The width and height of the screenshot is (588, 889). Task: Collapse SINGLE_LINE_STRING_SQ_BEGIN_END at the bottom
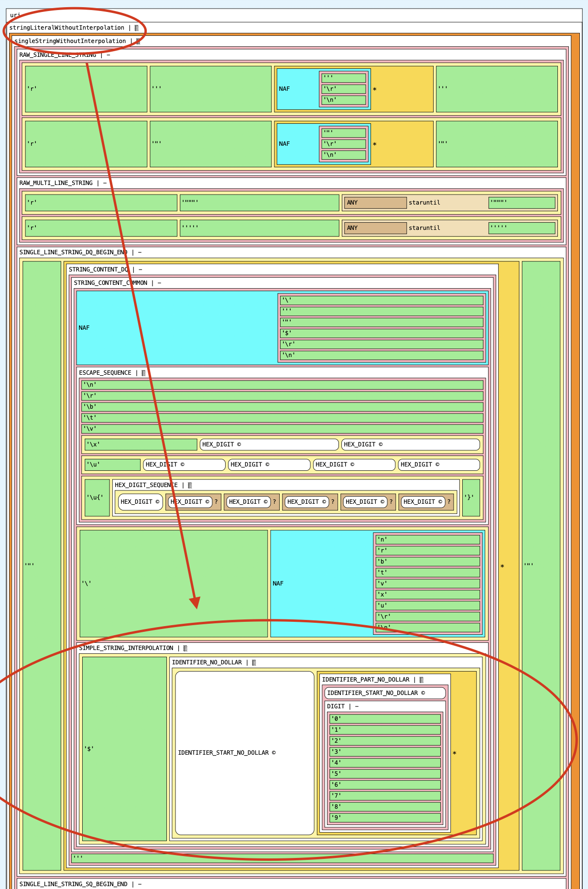point(140,884)
